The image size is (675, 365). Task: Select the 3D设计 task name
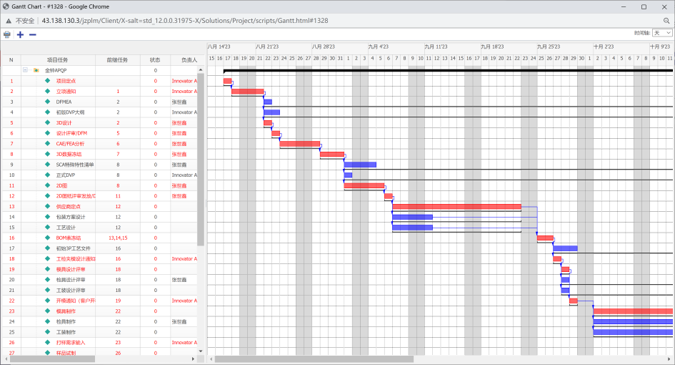(x=64, y=123)
